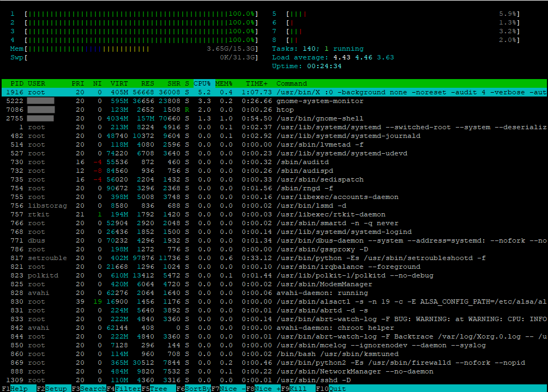Select the rtkit-daemon process row
The image size is (548, 392).
[274, 214]
